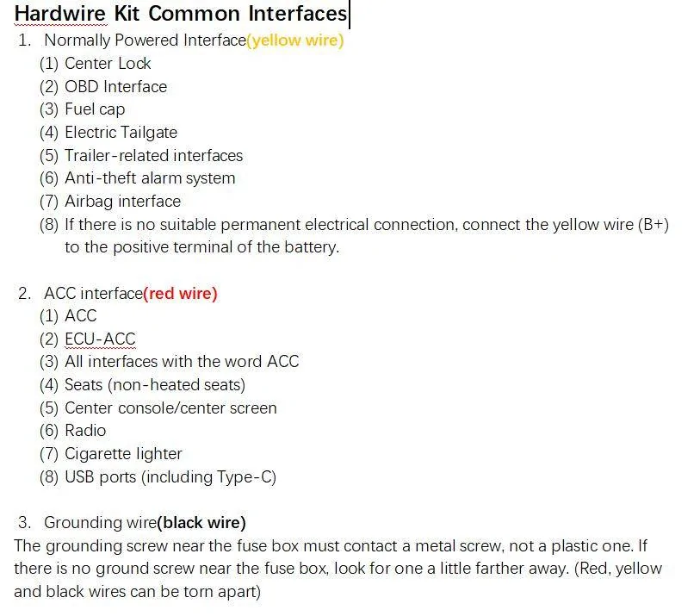The image size is (700, 616).
Task: Place cursor in 'Center Lock' line
Action: point(108,64)
